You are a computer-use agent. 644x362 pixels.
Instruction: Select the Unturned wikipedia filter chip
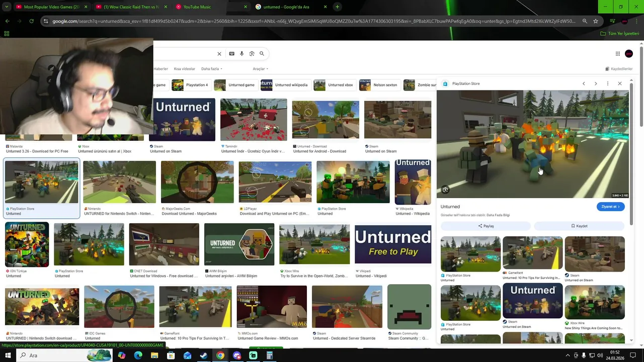point(284,85)
